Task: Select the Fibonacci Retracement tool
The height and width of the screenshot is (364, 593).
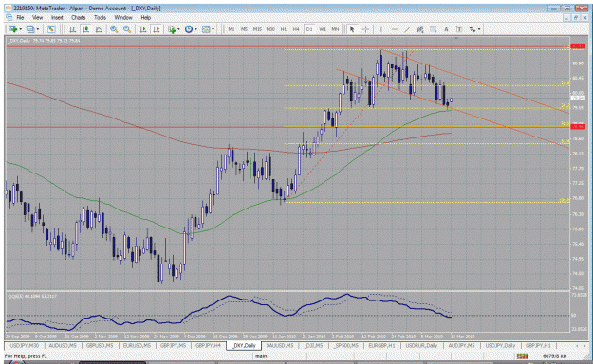Action: click(x=433, y=29)
